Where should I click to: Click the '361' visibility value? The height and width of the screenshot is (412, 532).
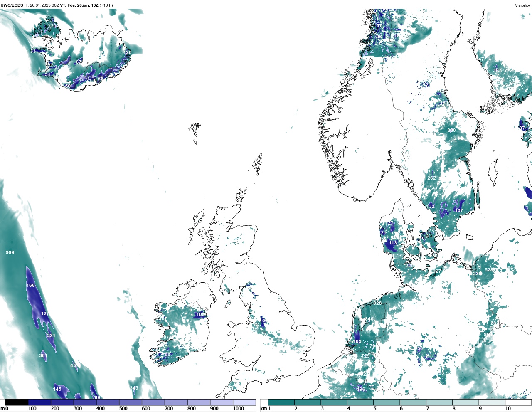[43, 355]
